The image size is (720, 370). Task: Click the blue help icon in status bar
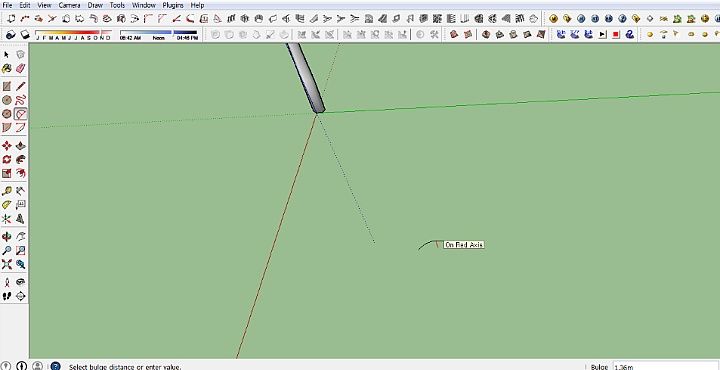tap(55, 366)
